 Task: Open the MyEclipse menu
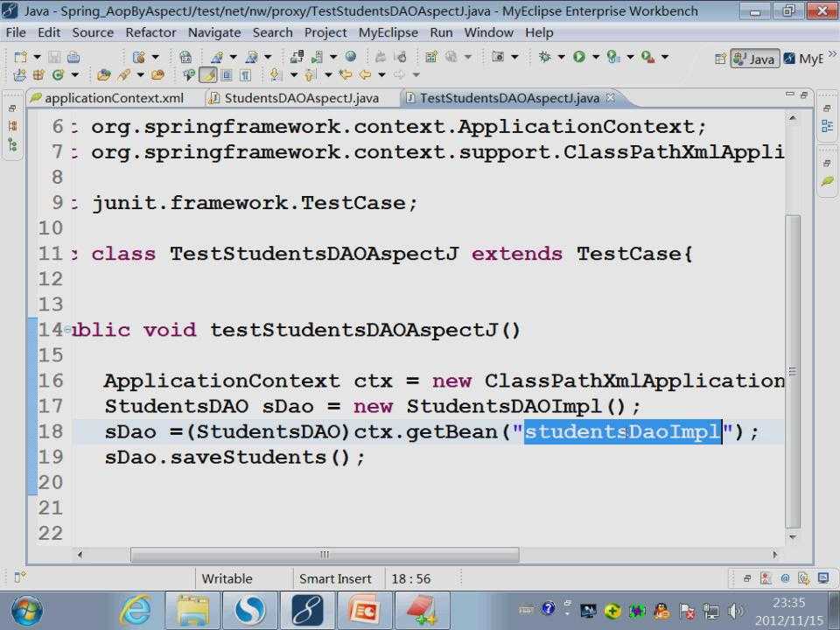[388, 32]
